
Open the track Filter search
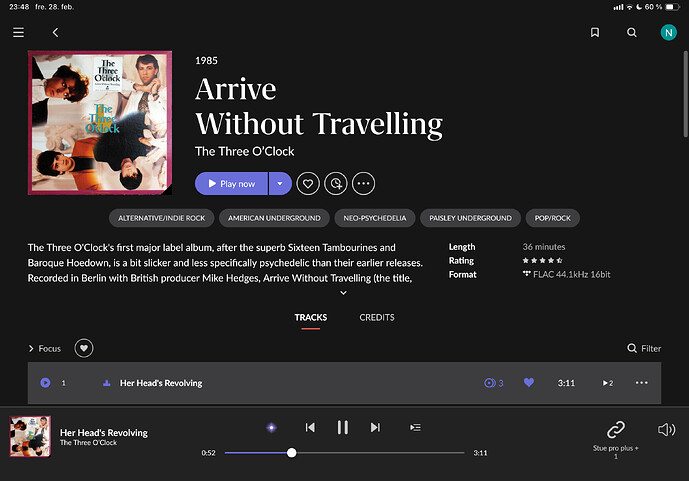point(644,348)
